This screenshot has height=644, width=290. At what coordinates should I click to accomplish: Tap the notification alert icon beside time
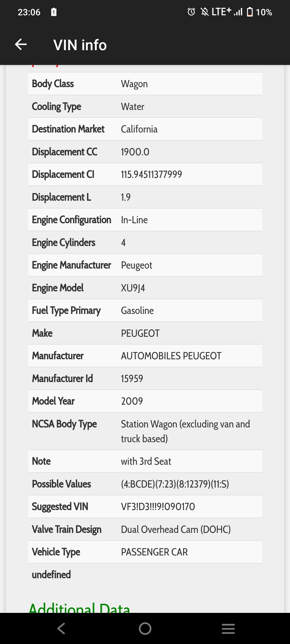coord(54,12)
